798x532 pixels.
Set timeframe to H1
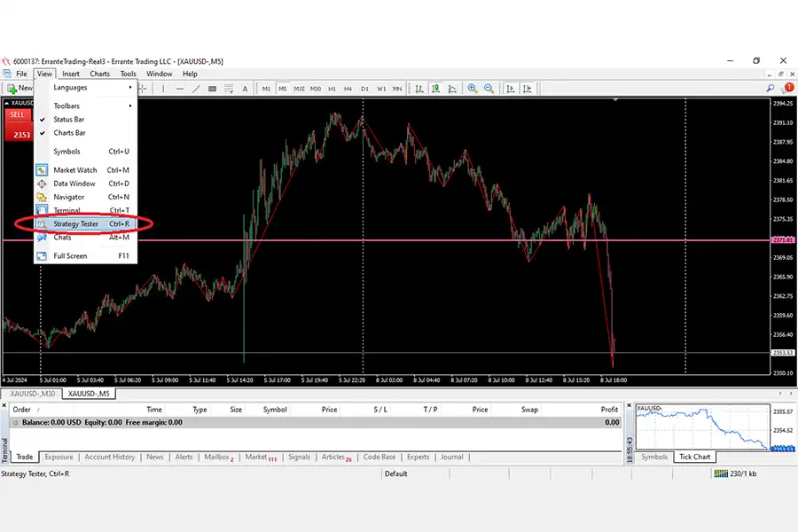click(x=332, y=89)
